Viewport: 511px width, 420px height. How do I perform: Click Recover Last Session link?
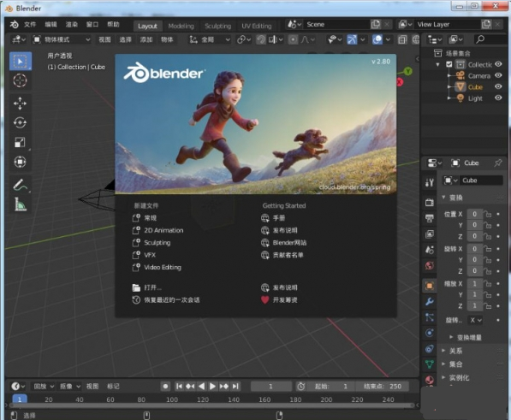click(166, 300)
